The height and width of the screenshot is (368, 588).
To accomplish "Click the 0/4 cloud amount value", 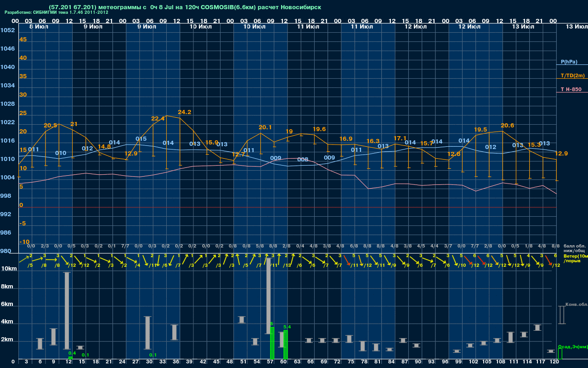I will tap(300, 246).
